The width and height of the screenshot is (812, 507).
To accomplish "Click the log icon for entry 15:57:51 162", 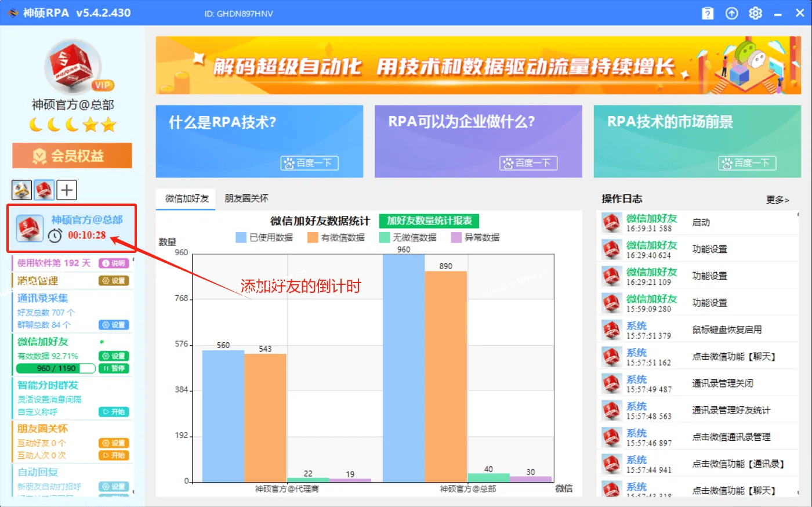I will [611, 357].
